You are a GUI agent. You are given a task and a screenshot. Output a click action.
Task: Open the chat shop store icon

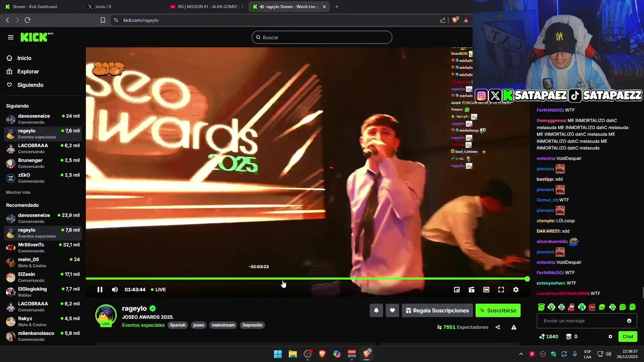pos(569,337)
